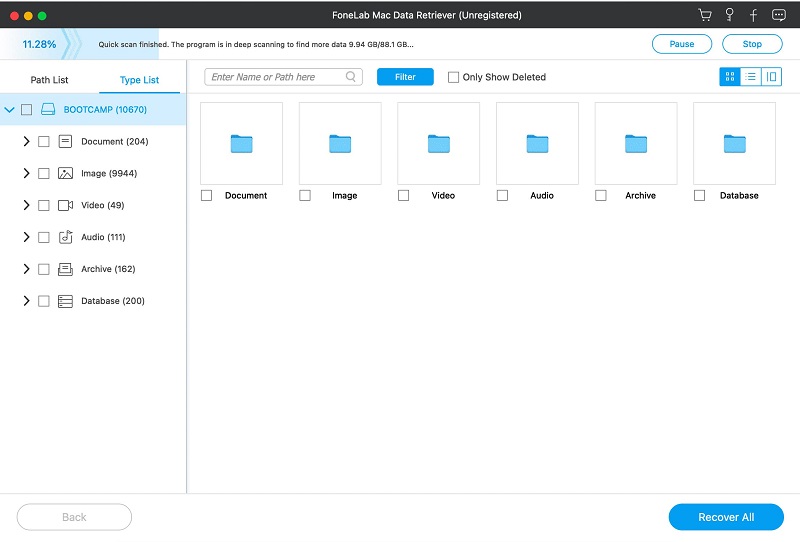Click the Filter button

click(x=405, y=77)
